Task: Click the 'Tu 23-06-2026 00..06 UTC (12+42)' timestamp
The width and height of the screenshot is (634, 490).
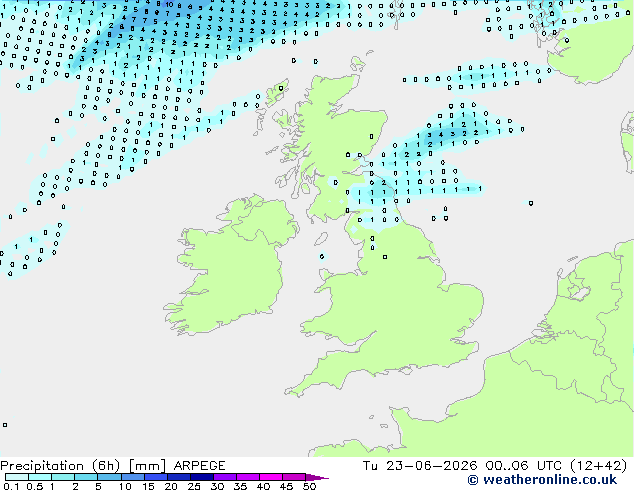Action: (495, 466)
